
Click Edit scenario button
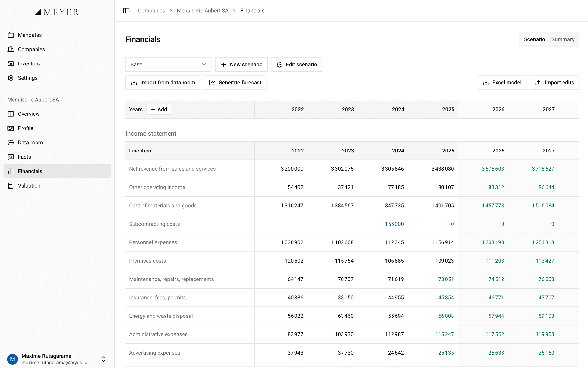tap(296, 64)
